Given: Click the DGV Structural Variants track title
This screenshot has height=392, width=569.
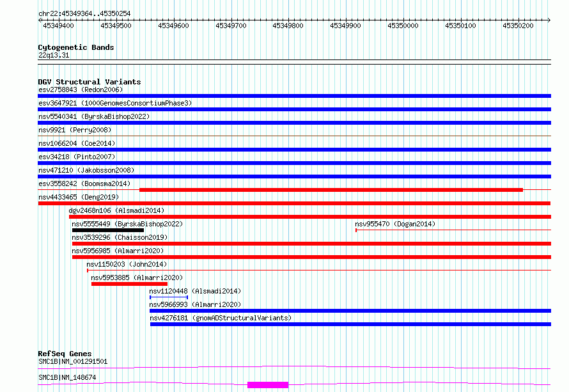Looking at the screenshot, I should click(90, 82).
